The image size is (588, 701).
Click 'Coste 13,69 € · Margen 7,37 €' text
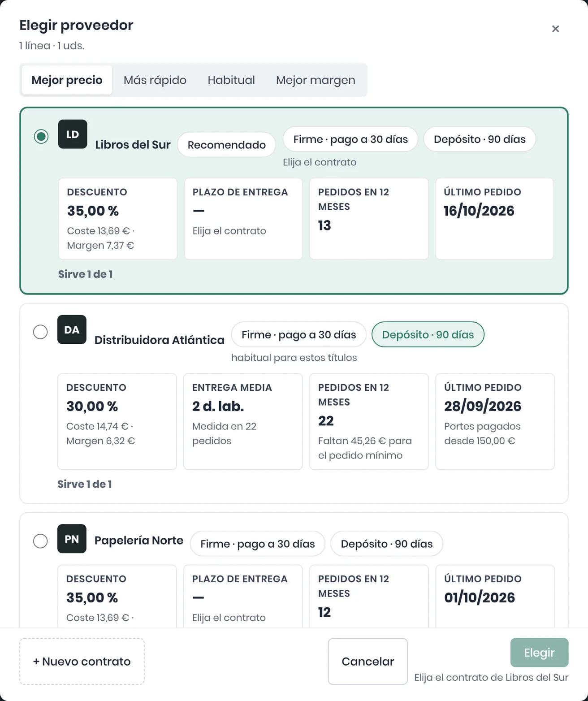pyautogui.click(x=101, y=238)
